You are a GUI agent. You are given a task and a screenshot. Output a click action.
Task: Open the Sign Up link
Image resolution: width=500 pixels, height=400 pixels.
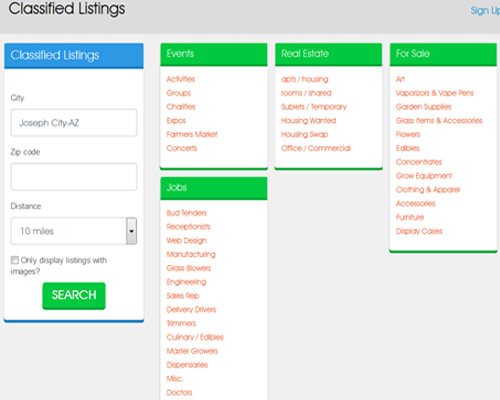(x=485, y=11)
